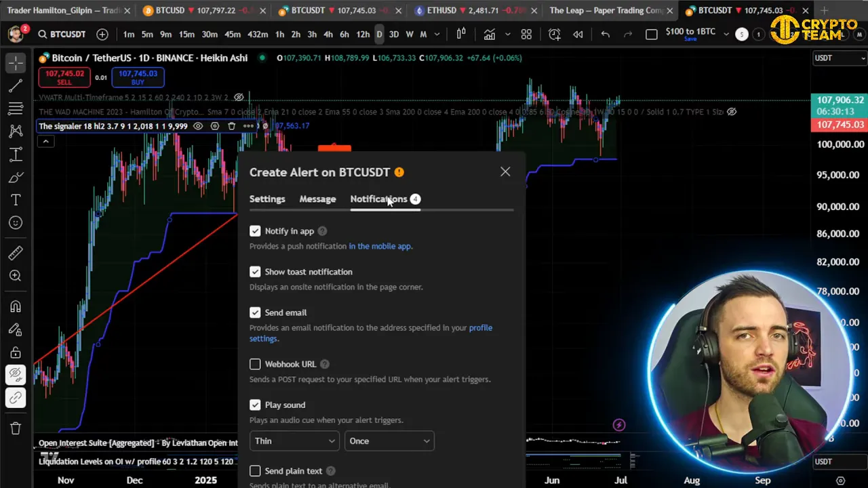
Task: Toggle The signaler indicator visibility eye
Action: point(198,126)
